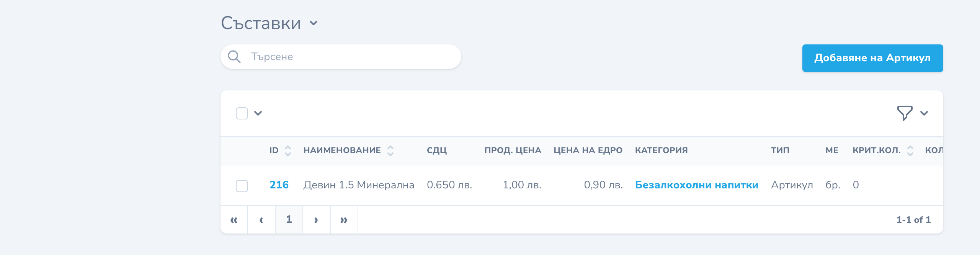Open the funnel filter icon
The width and height of the screenshot is (980, 255).
click(905, 113)
